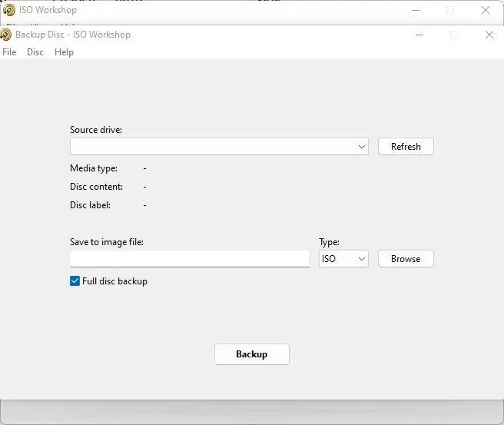504x425 pixels.
Task: Open the Help menu
Action: [x=64, y=52]
